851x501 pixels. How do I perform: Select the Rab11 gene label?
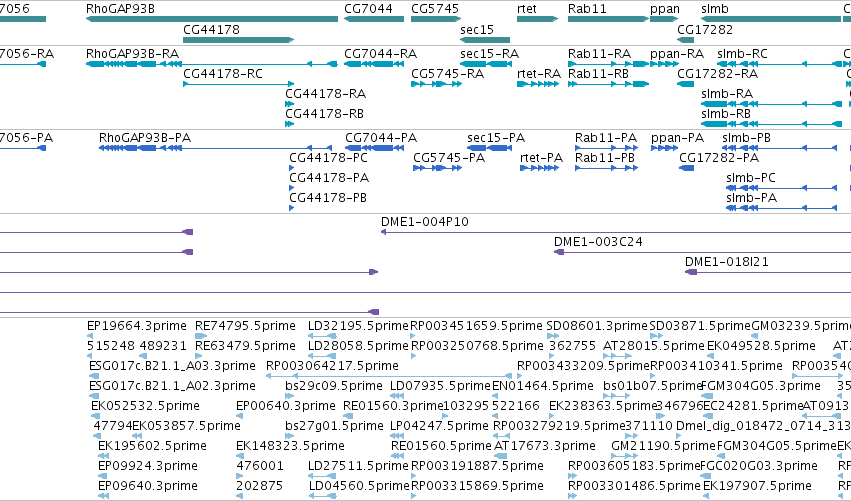tap(587, 9)
